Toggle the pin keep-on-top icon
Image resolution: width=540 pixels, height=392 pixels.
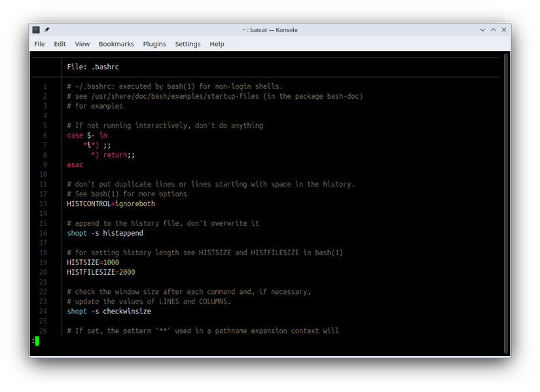point(45,29)
